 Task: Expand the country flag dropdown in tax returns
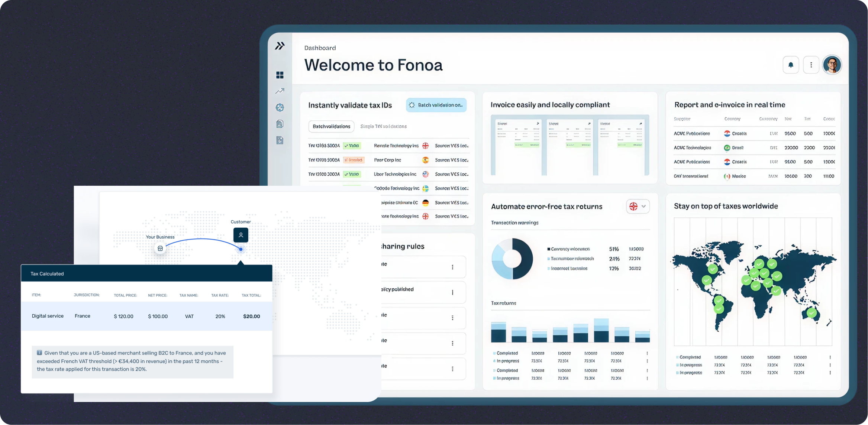(638, 206)
